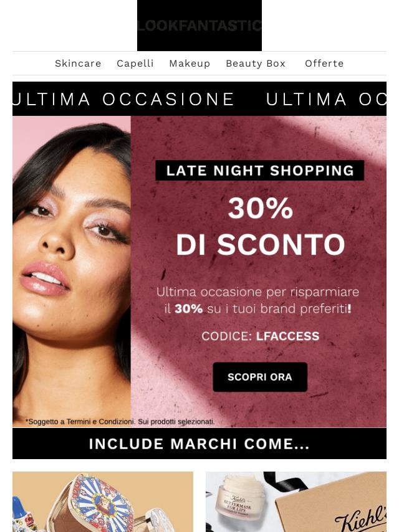Open the Beauty Box link
399x532 pixels.
click(256, 64)
